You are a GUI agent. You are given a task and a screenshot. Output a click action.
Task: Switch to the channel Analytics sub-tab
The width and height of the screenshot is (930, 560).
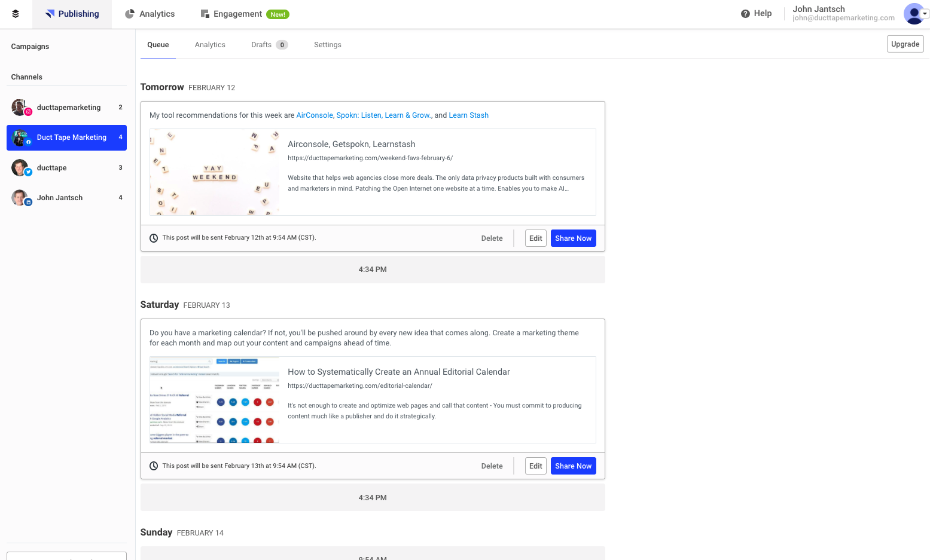click(x=210, y=45)
